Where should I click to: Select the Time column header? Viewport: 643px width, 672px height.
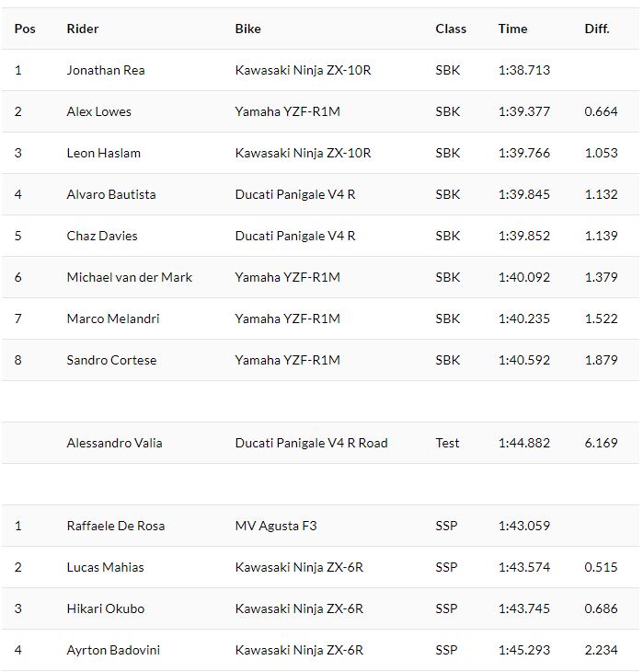click(512, 29)
